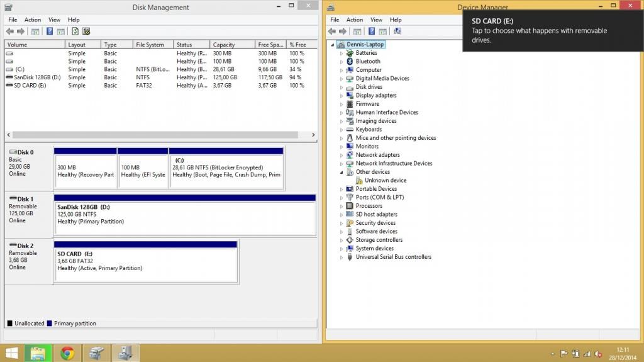
Task: Click the SD CARD (E:) notification
Action: [x=553, y=30]
